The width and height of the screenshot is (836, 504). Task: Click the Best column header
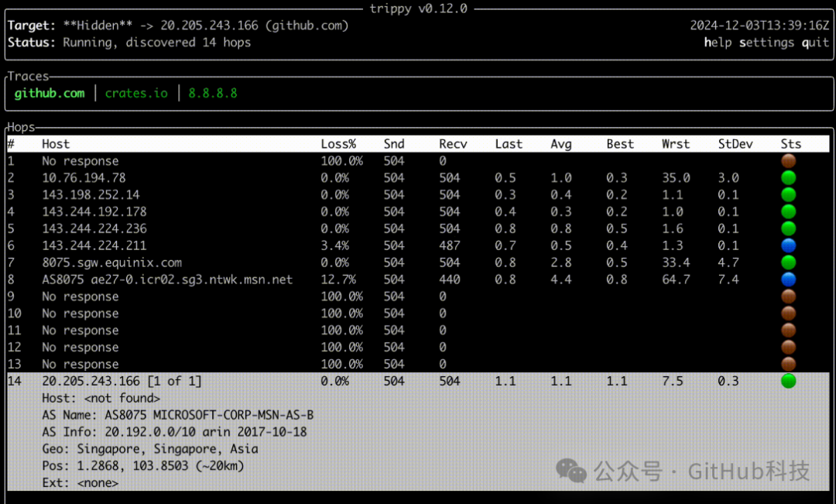[x=620, y=144]
